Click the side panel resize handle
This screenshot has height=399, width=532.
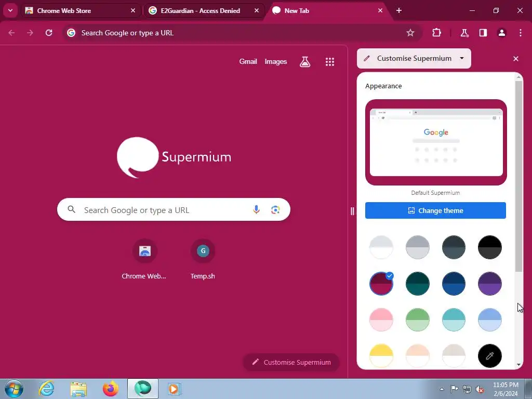pyautogui.click(x=352, y=211)
